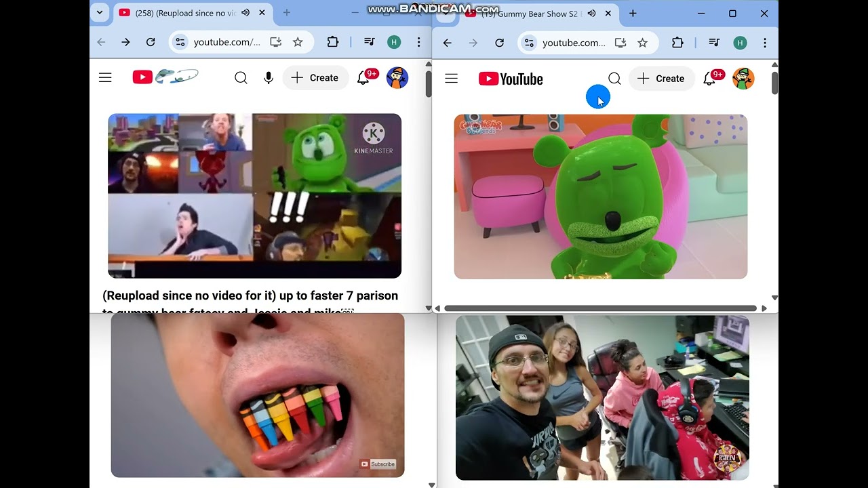Open '(Reupload since no video for it)' title link
This screenshot has width=868, height=488.
(x=250, y=303)
